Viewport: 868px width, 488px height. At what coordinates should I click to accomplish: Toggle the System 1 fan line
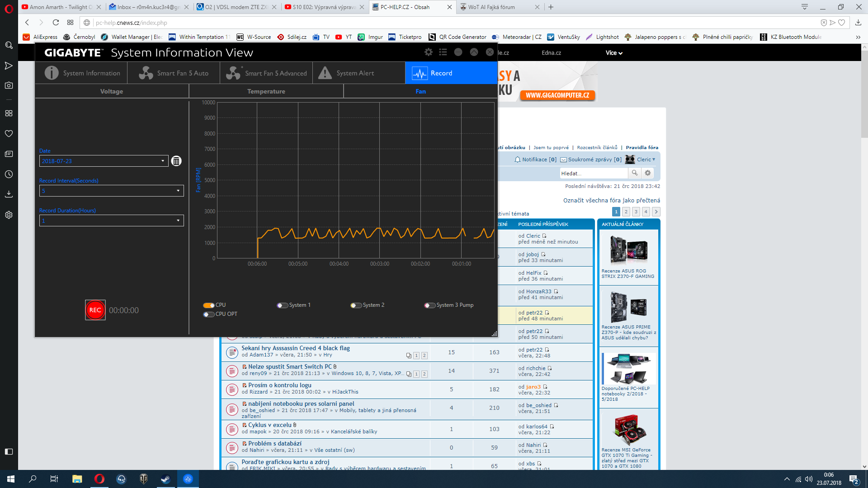pos(283,305)
